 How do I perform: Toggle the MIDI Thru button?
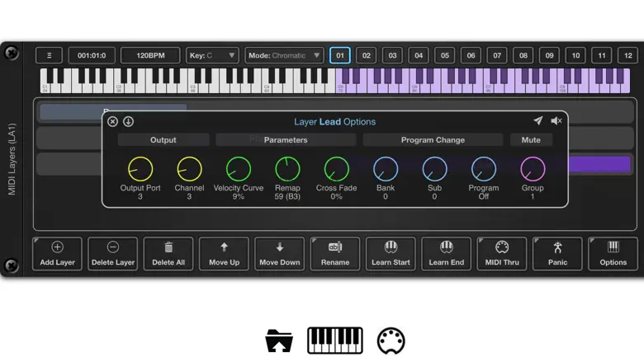[502, 254]
